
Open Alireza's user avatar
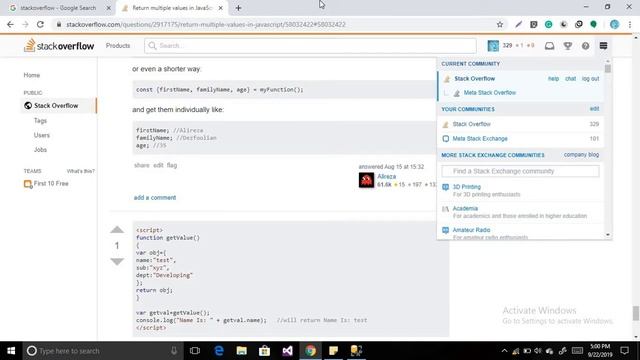[366, 180]
